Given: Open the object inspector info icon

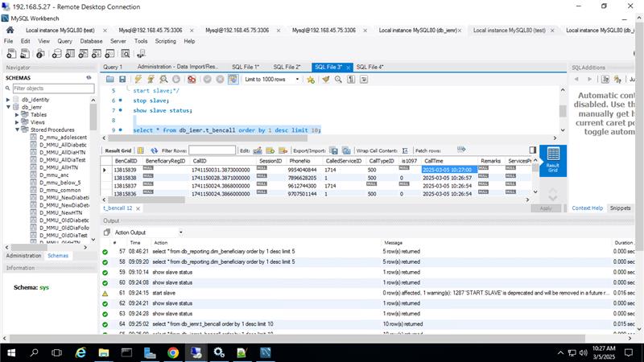Looking at the screenshot, I should coord(40,54).
